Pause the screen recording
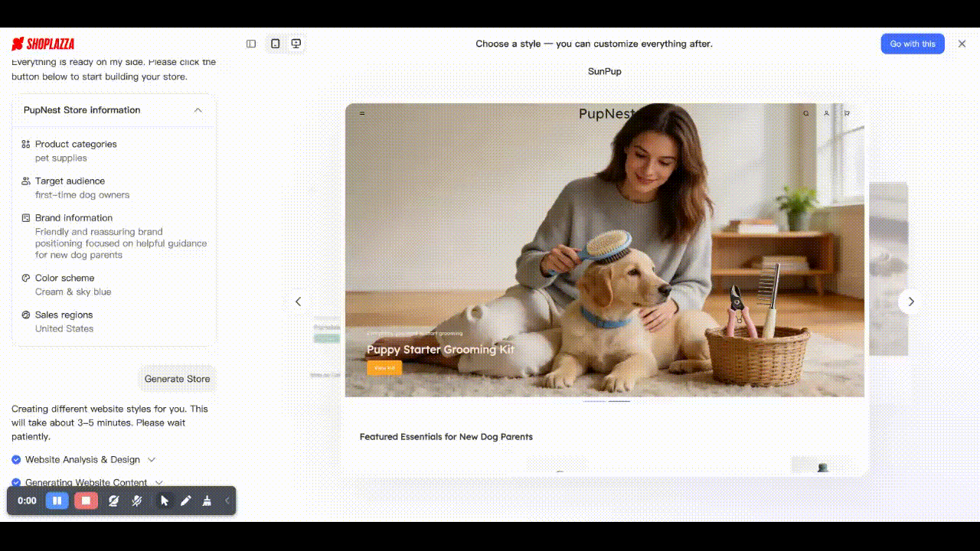This screenshot has height=551, width=980. click(x=57, y=500)
